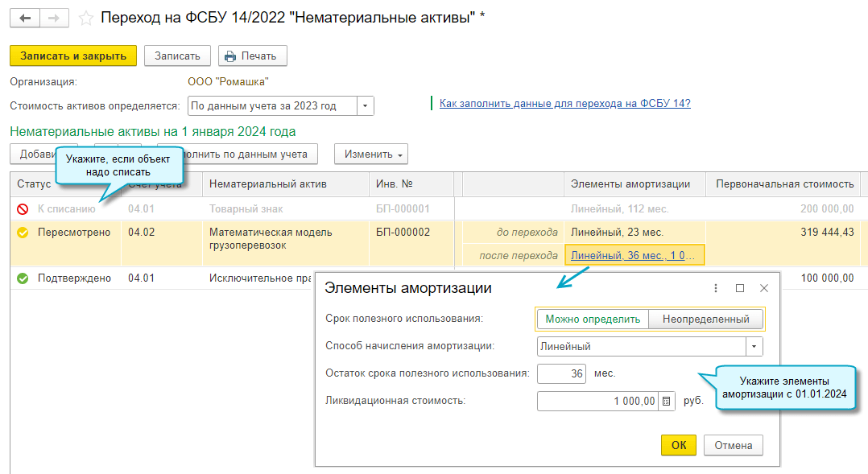Viewport: 868px width, 474px height.
Task: Star this document as favorite
Action: click(x=86, y=18)
